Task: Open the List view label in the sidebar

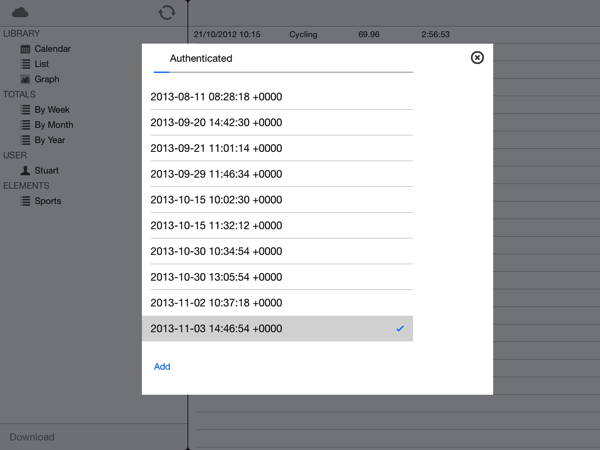Action: tap(42, 64)
